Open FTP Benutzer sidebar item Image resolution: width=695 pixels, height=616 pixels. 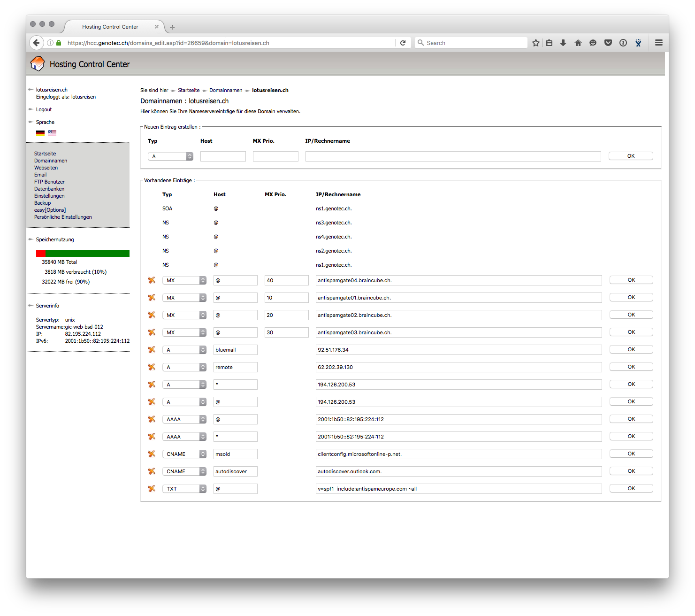pyautogui.click(x=49, y=182)
